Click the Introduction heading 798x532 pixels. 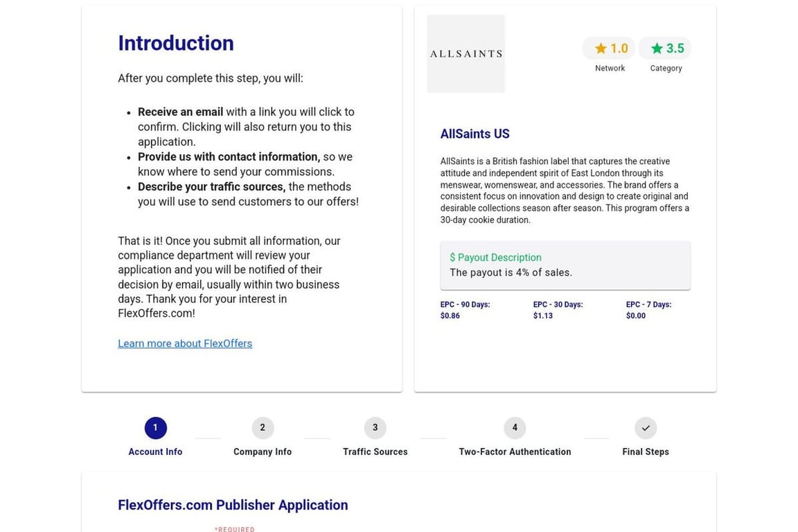pos(176,43)
